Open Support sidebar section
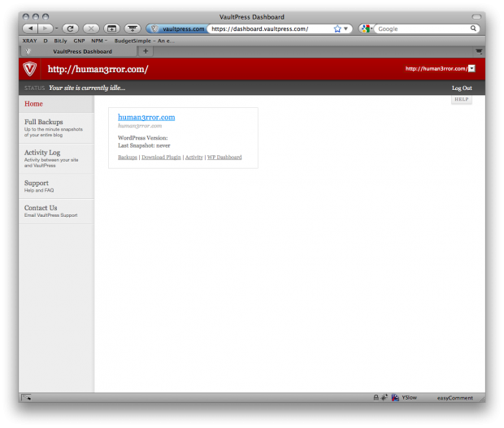The width and height of the screenshot is (504, 428). (56, 186)
